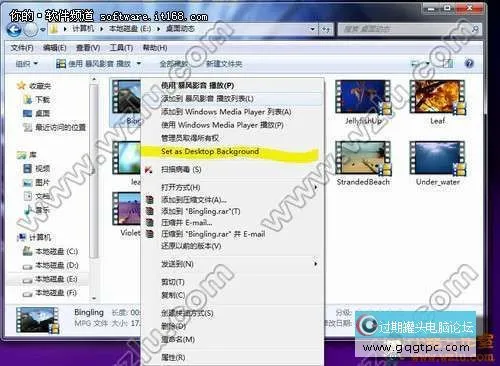Viewport: 500px width, 366px height.
Task: Select the Violet video thumbnail
Action: (127, 209)
